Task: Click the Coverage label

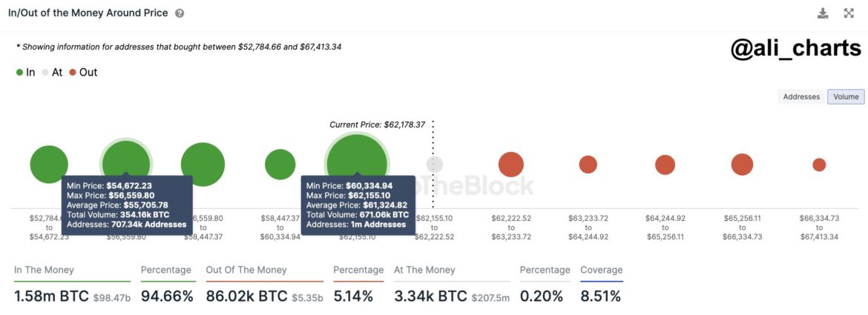Action: tap(601, 270)
